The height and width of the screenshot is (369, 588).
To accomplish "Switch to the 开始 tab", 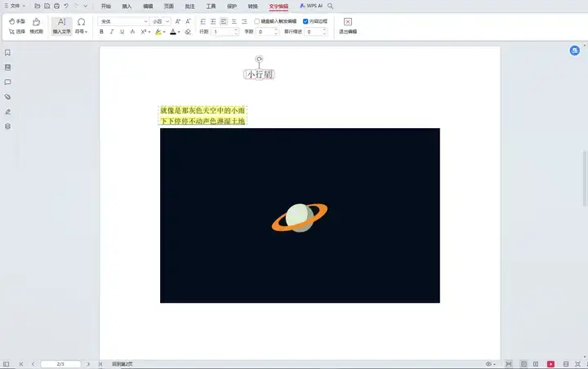I will click(106, 6).
